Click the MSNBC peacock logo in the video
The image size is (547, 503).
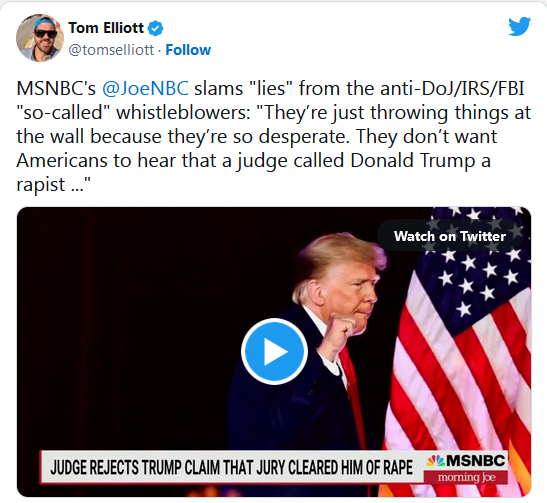[436, 461]
